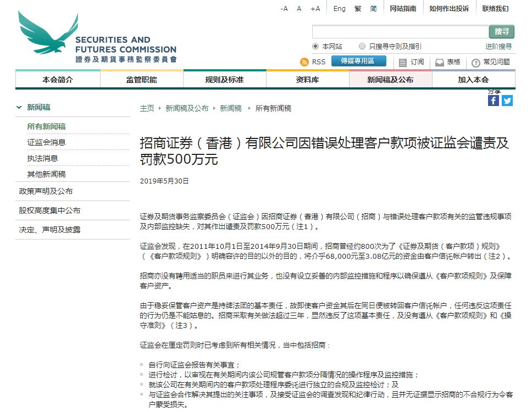Collapse the 新闻稿 sidebar chevron
This screenshot has height=412, width=532.
click(19, 108)
